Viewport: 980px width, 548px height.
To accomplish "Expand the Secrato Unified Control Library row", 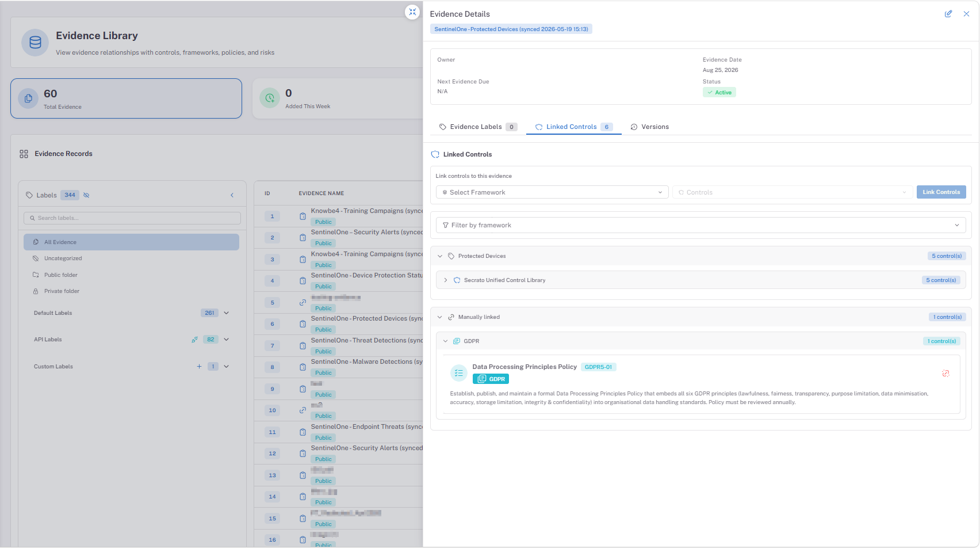I will [x=446, y=280].
